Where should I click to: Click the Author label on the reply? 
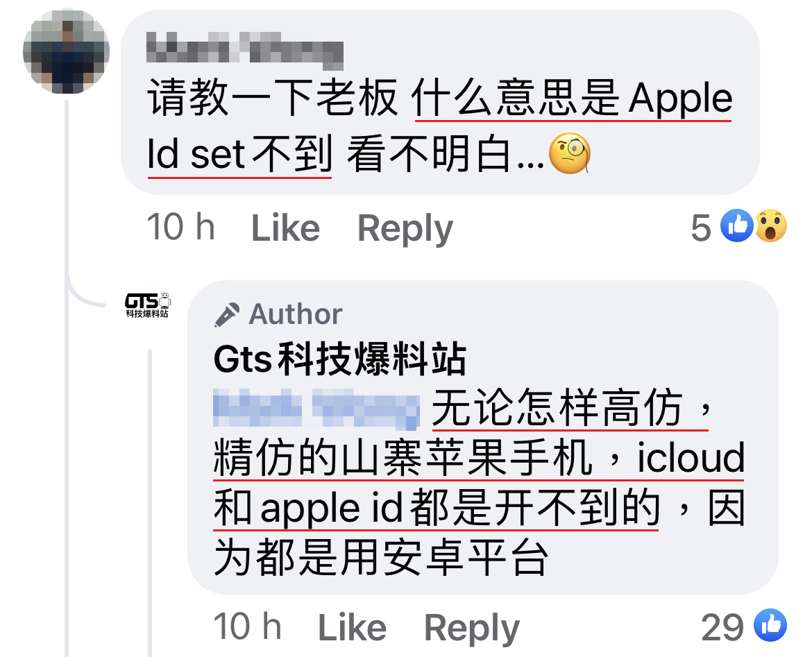coord(295,314)
